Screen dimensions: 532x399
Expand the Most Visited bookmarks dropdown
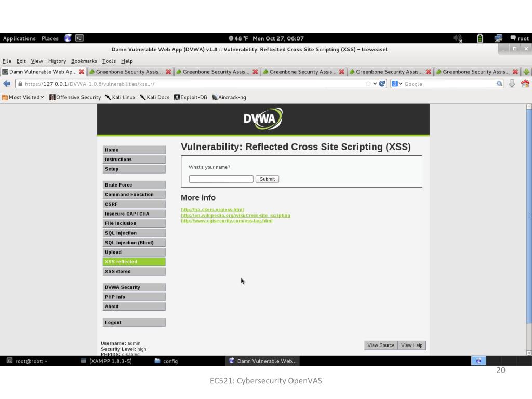(23, 97)
